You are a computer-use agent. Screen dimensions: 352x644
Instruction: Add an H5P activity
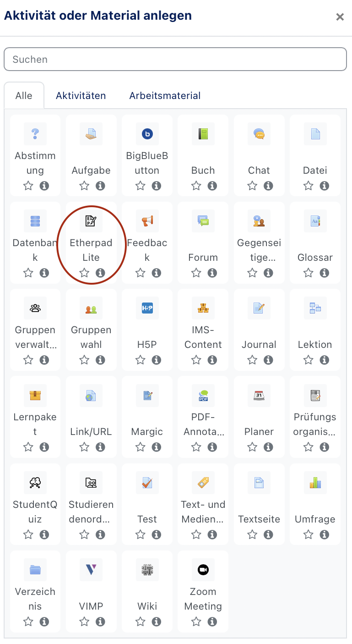click(x=147, y=308)
